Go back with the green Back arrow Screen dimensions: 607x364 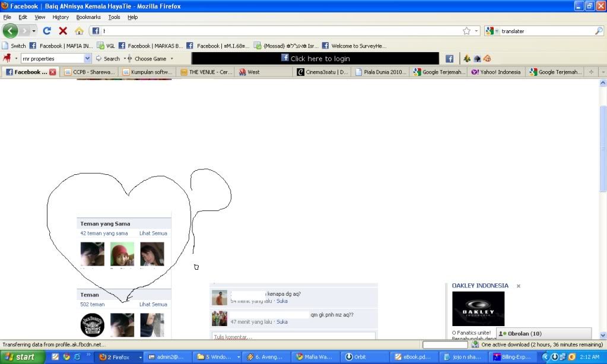click(10, 31)
